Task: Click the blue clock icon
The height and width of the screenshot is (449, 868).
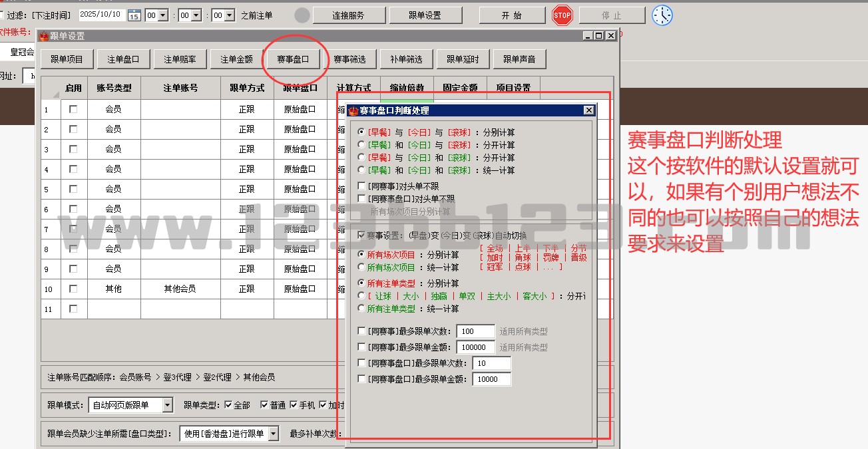Action: (662, 15)
